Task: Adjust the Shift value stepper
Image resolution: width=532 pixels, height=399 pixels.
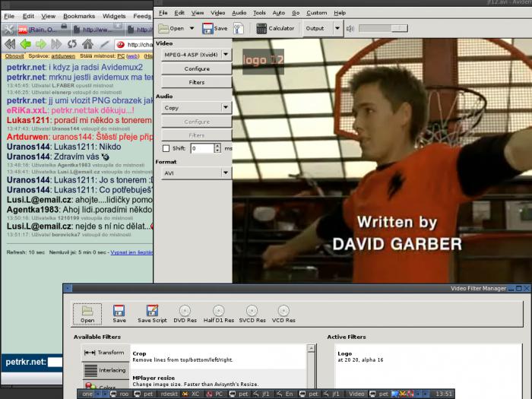Action: coord(217,148)
